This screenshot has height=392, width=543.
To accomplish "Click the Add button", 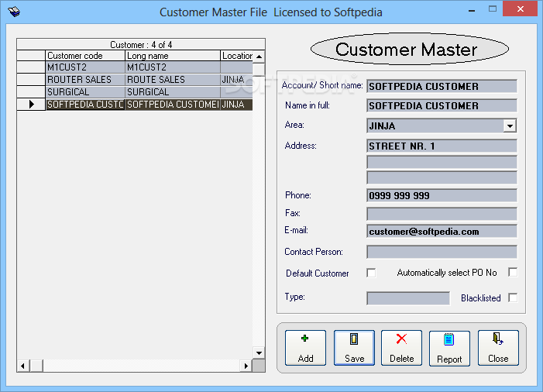I will pos(305,348).
